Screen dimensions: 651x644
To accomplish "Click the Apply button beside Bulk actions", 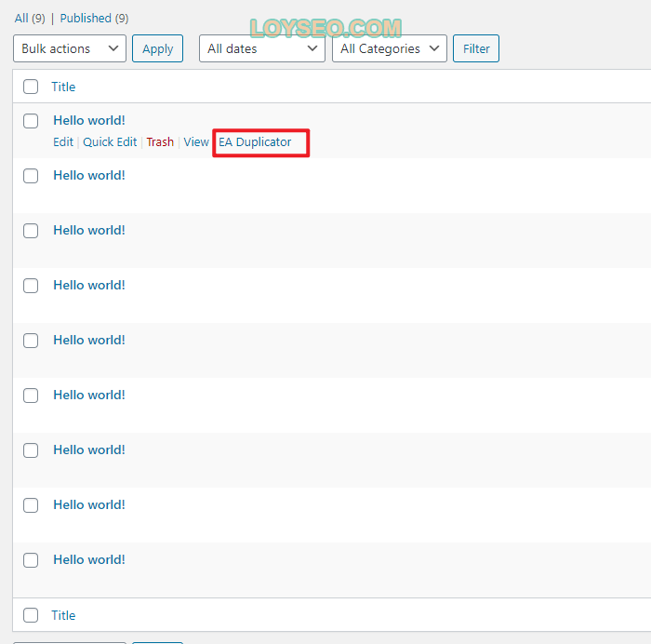I will [157, 48].
